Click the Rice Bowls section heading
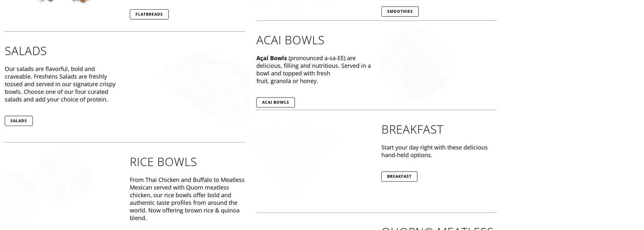This screenshot has width=644, height=230. click(163, 162)
